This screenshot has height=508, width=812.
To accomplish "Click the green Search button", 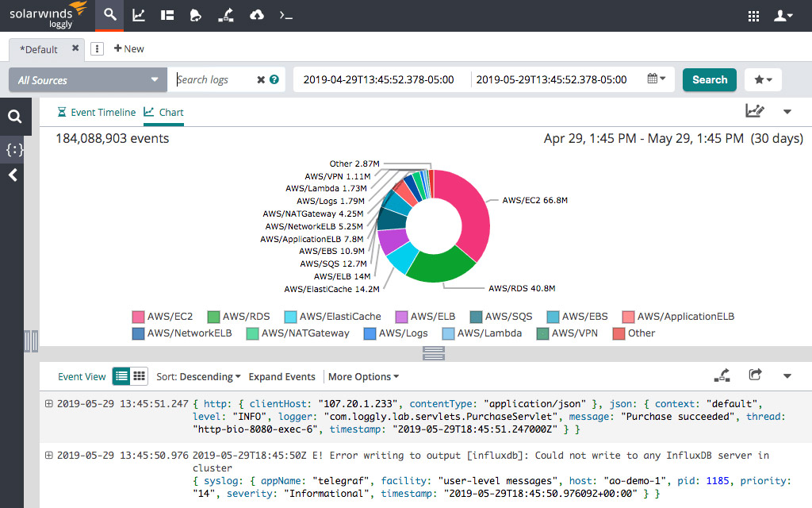I will [709, 79].
